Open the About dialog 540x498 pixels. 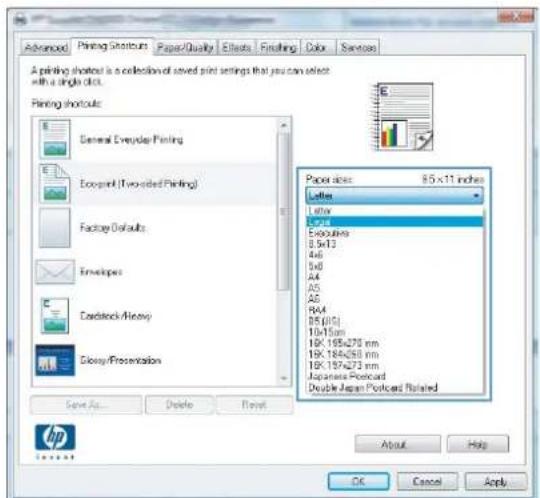click(397, 444)
